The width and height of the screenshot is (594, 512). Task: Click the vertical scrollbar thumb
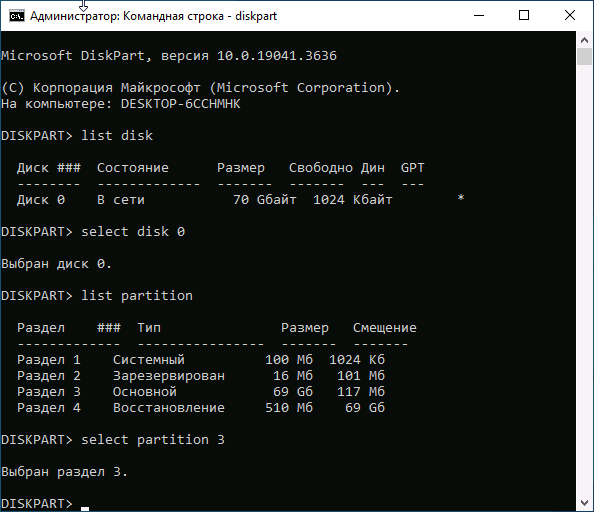click(x=584, y=56)
